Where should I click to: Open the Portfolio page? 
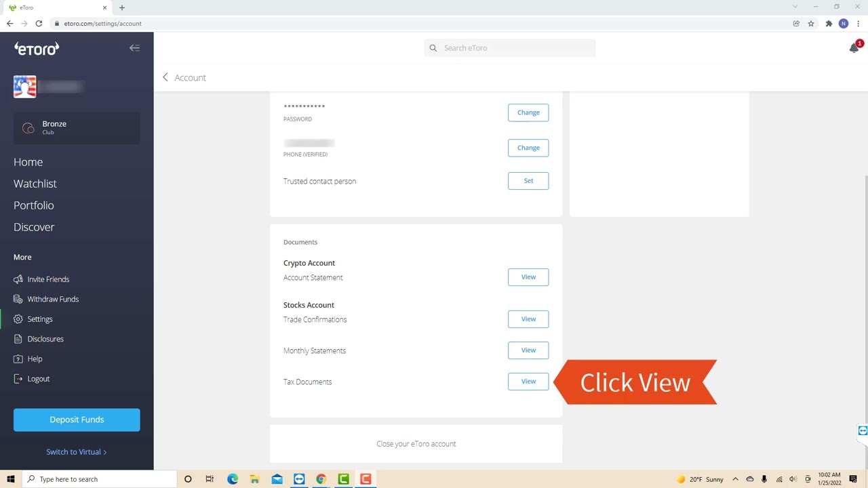[33, 205]
